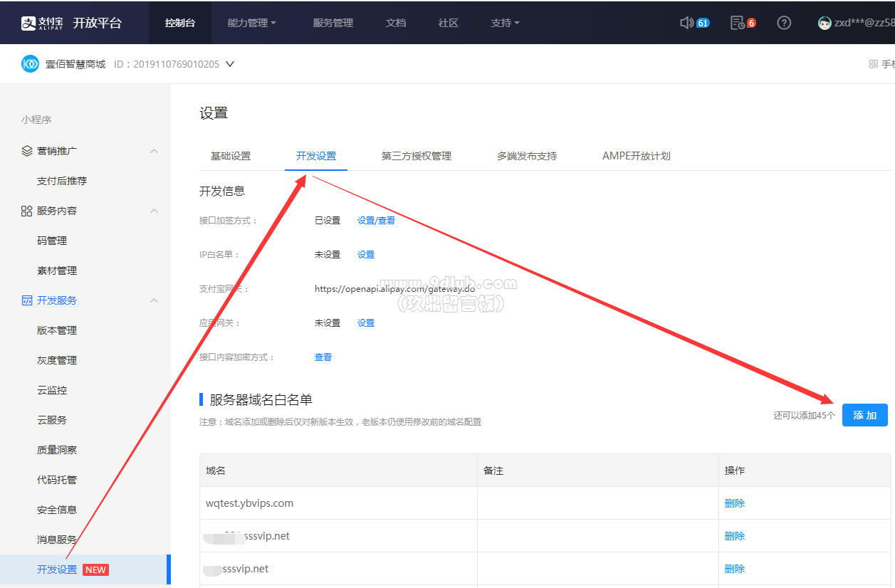This screenshot has height=588, width=895.
Task: Click the 壹佰智慧商城 app logo icon
Action: [30, 64]
